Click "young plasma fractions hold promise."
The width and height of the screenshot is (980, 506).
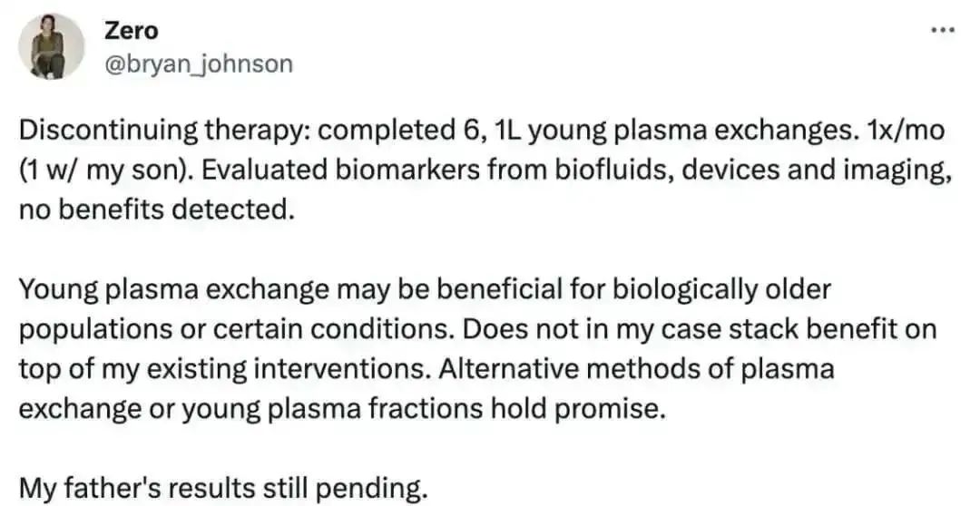coord(421,409)
